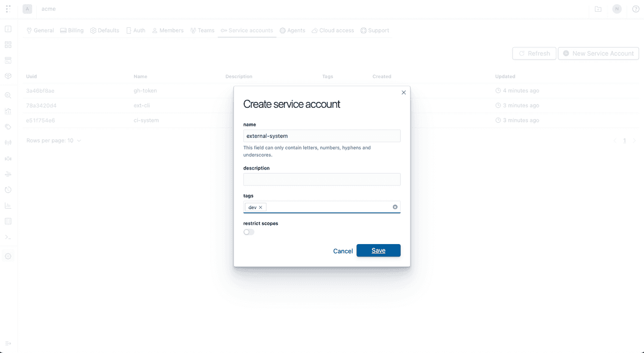Click into the name input field
The width and height of the screenshot is (644, 353).
pyautogui.click(x=322, y=136)
